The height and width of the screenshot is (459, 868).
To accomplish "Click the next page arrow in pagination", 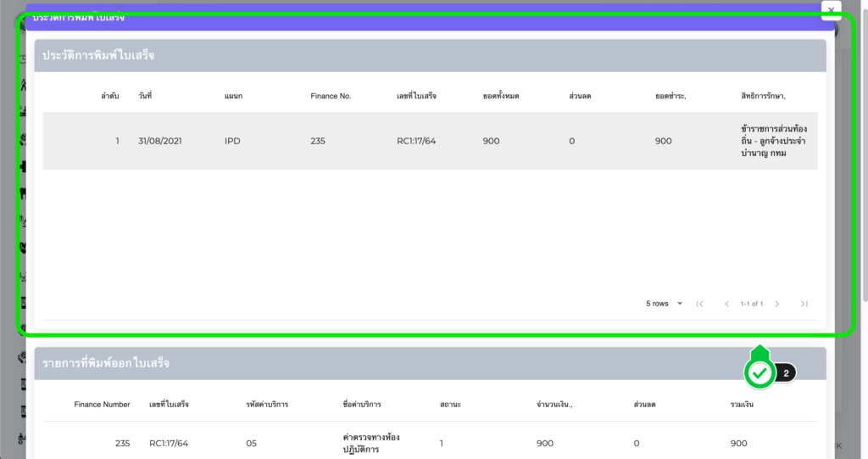I will pyautogui.click(x=776, y=304).
